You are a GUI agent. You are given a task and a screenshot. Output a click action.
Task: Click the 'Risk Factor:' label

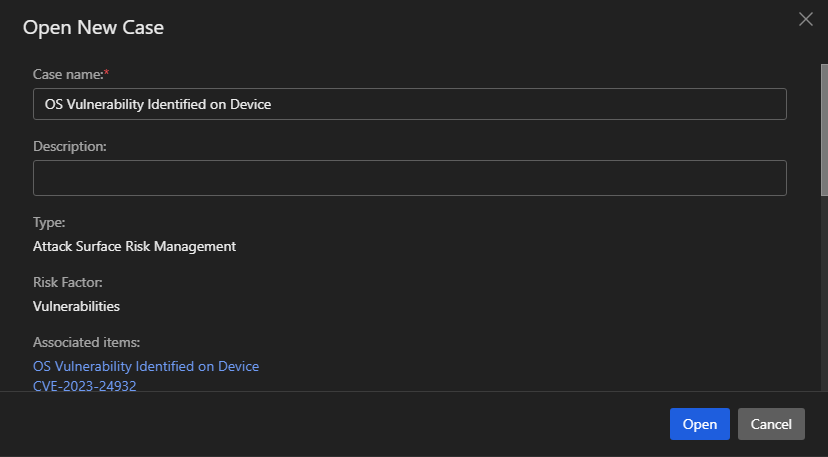click(x=68, y=283)
